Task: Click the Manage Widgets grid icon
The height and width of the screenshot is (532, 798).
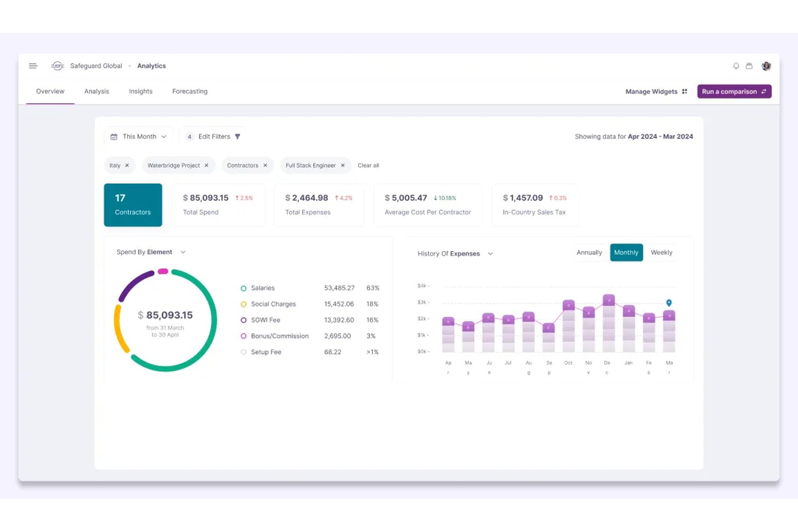Action: [x=685, y=92]
